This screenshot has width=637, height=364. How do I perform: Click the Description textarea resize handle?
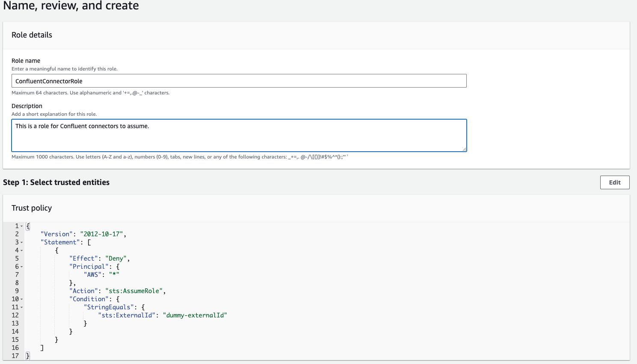point(465,149)
